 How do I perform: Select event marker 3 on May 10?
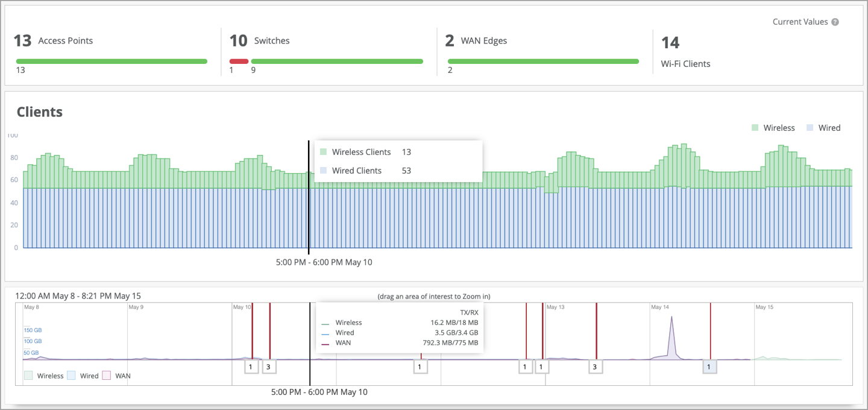(269, 366)
